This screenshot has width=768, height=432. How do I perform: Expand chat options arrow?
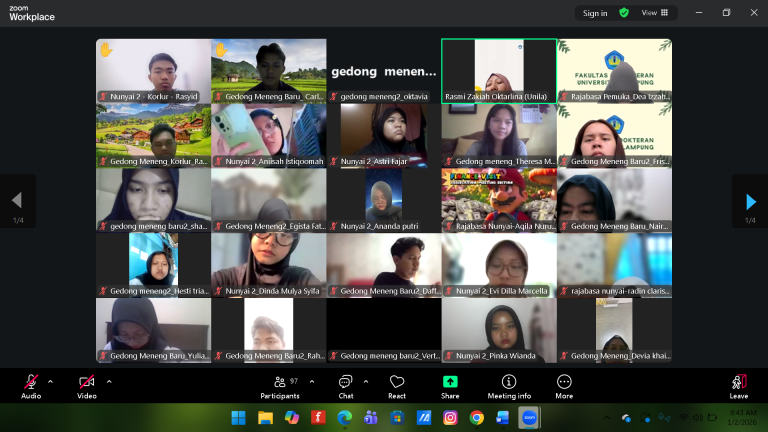coord(366,382)
